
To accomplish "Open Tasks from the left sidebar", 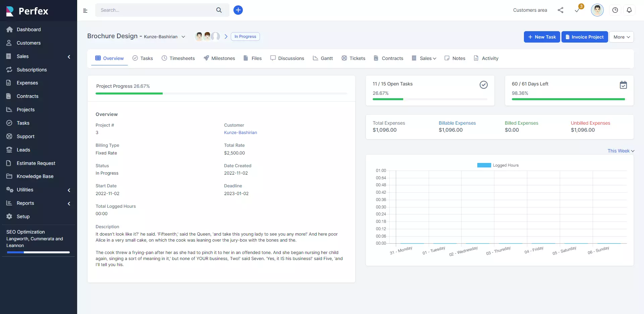I will (23, 123).
